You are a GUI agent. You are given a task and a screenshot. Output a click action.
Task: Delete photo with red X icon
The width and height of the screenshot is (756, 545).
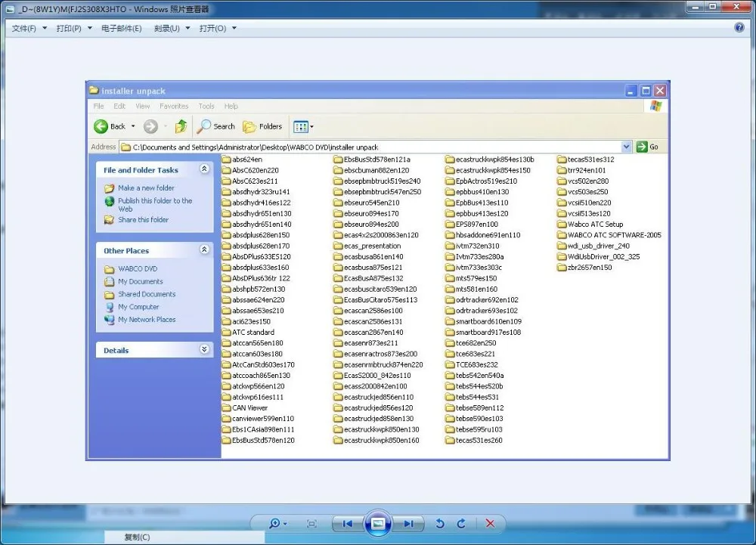coord(490,523)
